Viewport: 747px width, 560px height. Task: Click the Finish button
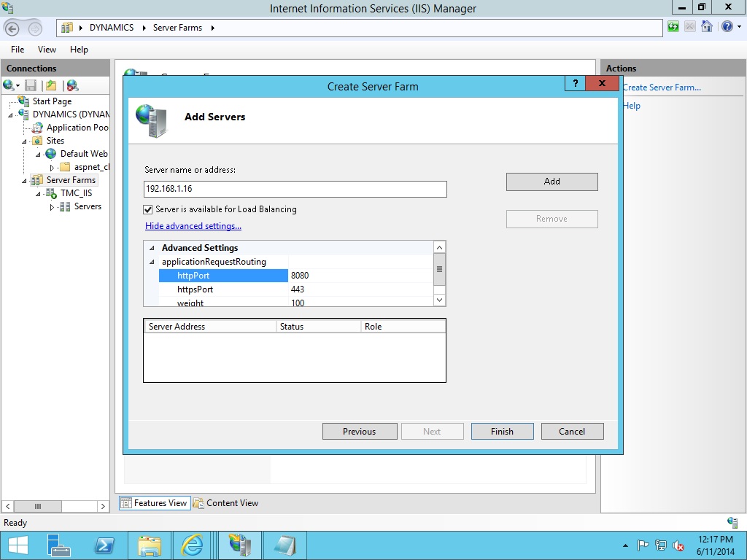pyautogui.click(x=502, y=431)
